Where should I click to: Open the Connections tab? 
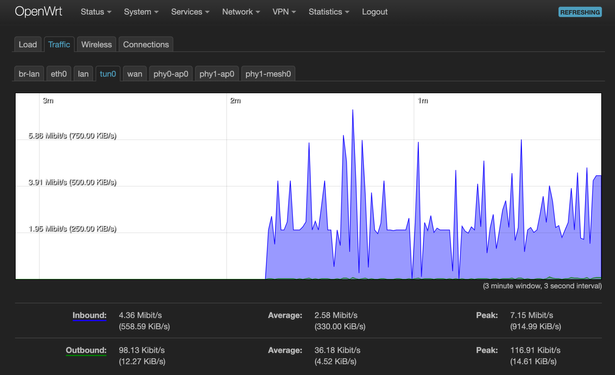(146, 44)
